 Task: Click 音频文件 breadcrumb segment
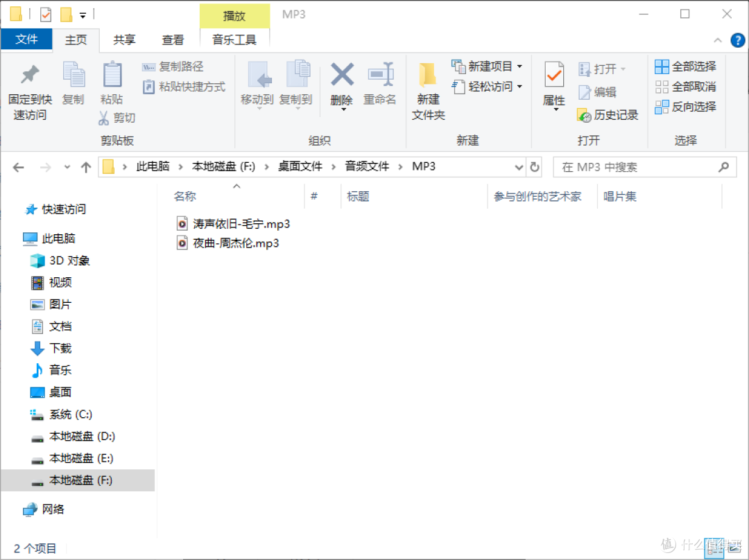(x=367, y=166)
